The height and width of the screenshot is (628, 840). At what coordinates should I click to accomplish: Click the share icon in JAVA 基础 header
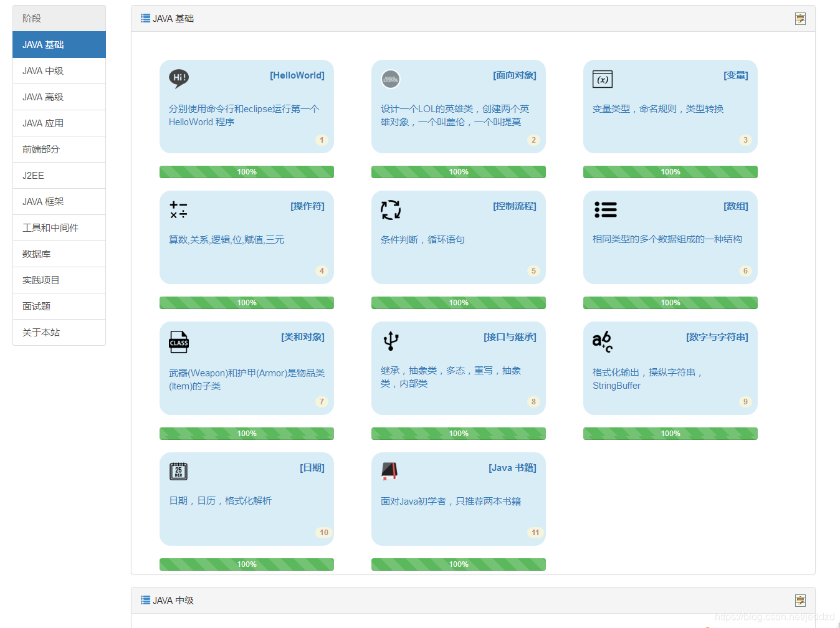pos(800,19)
